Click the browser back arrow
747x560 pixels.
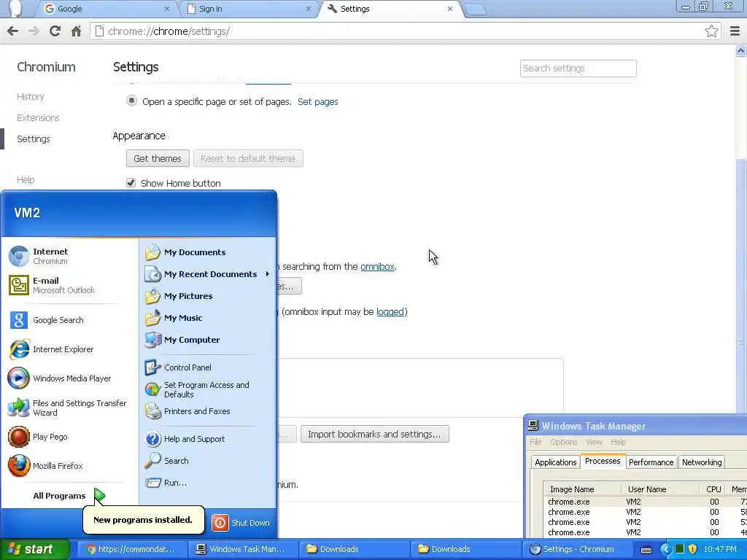(13, 31)
